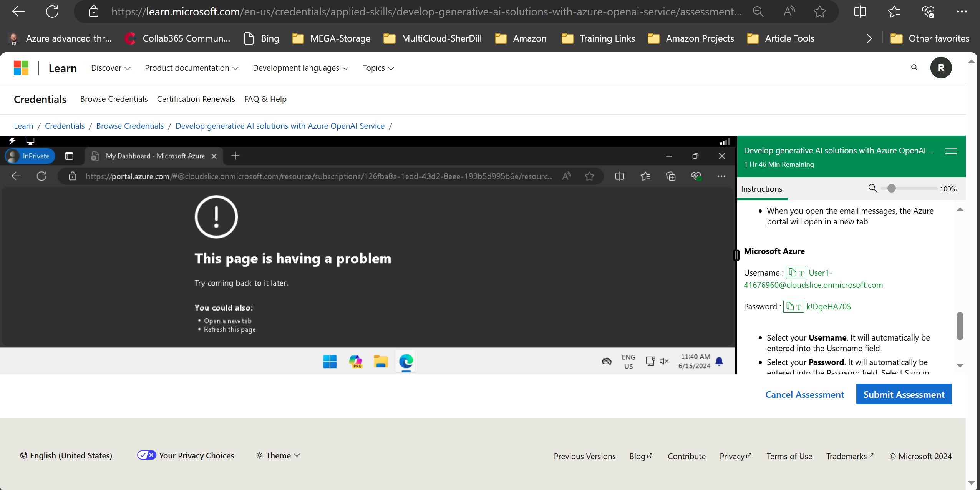Screen dimensions: 980x490
Task: Open Training Links favorites folder
Action: pyautogui.click(x=598, y=38)
